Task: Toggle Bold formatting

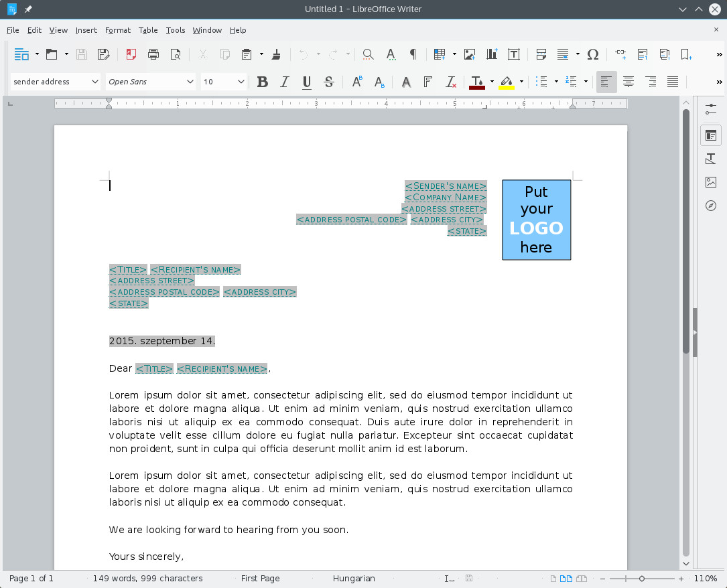Action: click(263, 82)
